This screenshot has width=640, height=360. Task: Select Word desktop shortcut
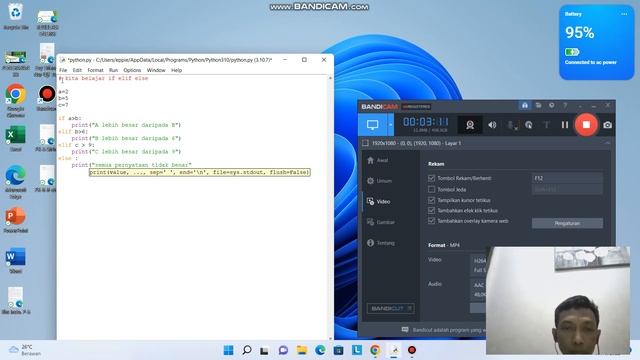tap(16, 260)
